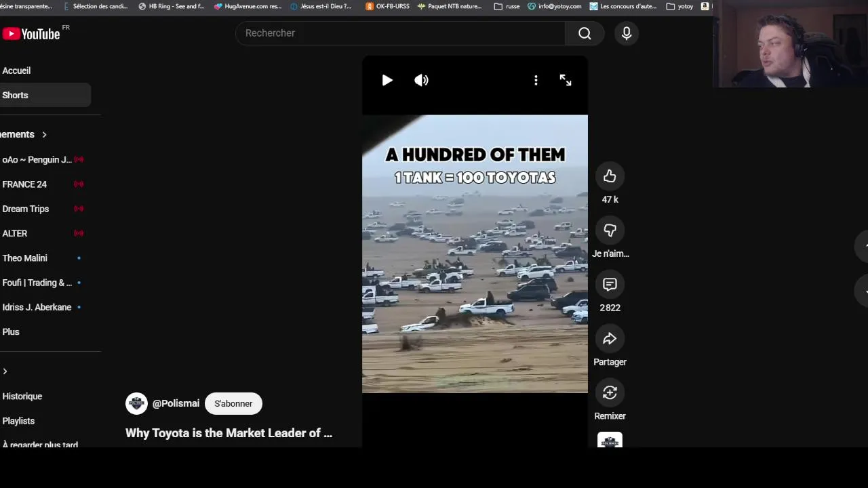Open the yotoy bookmarks folder
Image resolution: width=868 pixels, height=488 pixels.
coord(679,6)
